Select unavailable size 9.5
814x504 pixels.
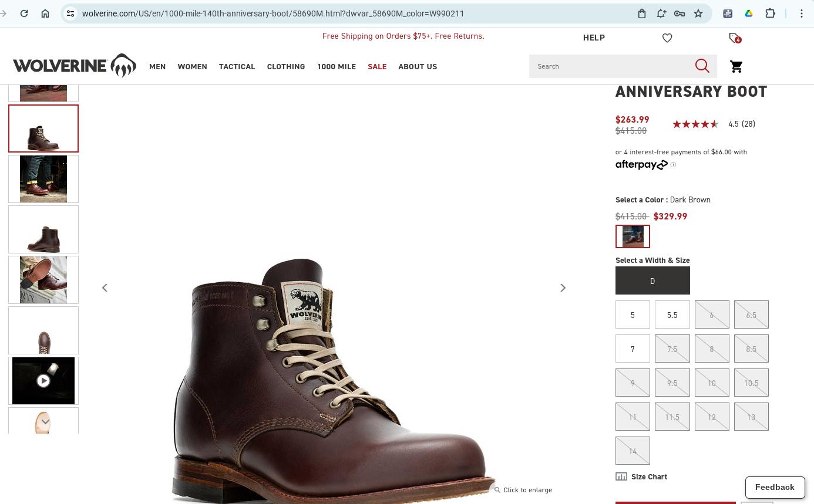pos(672,383)
